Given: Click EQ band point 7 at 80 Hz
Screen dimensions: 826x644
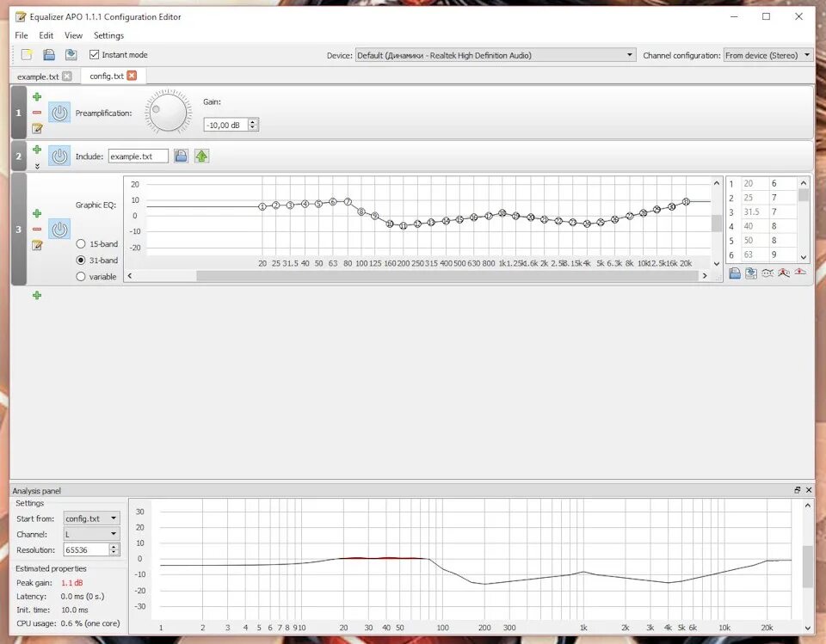Looking at the screenshot, I should pos(348,202).
